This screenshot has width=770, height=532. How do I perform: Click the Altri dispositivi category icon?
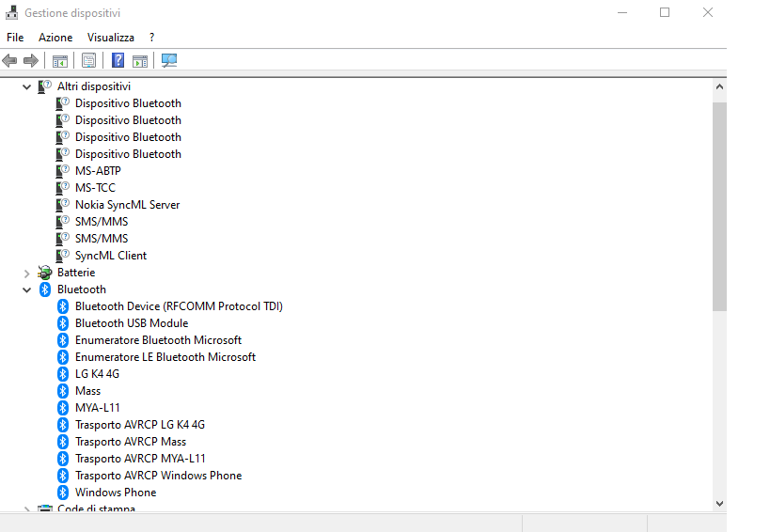(x=45, y=86)
